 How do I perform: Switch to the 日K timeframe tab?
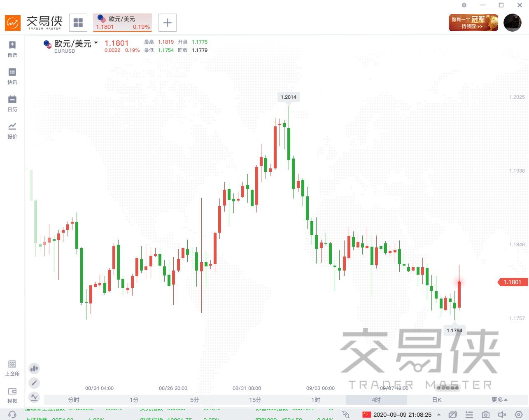[x=437, y=400]
